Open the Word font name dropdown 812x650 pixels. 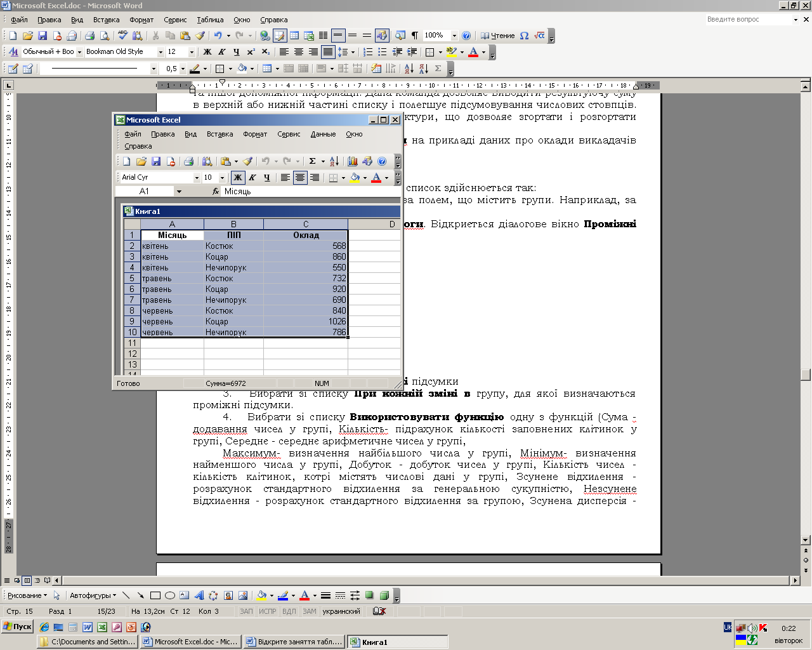(160, 52)
